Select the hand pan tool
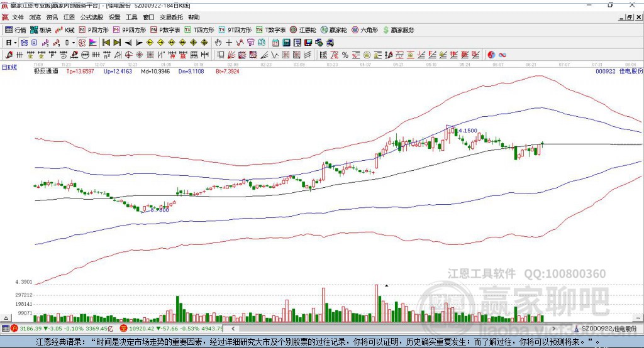The height and width of the screenshot is (348, 644). (x=218, y=43)
